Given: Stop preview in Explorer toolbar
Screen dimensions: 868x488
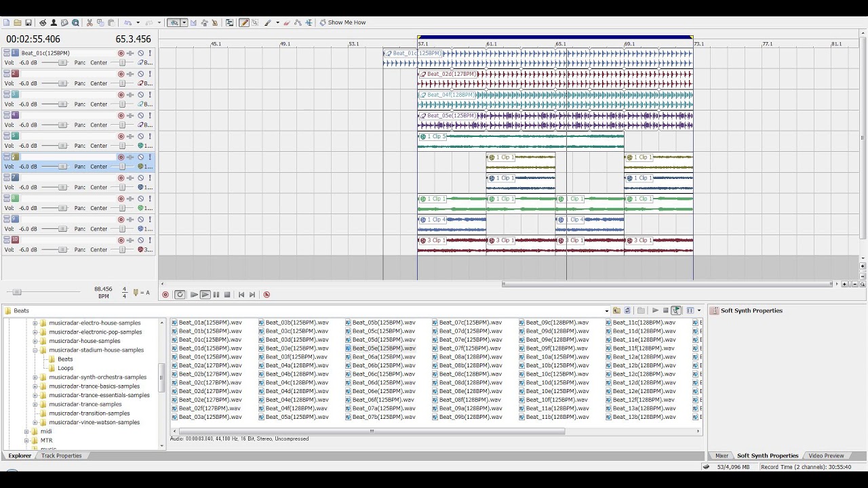Looking at the screenshot, I should [x=665, y=310].
